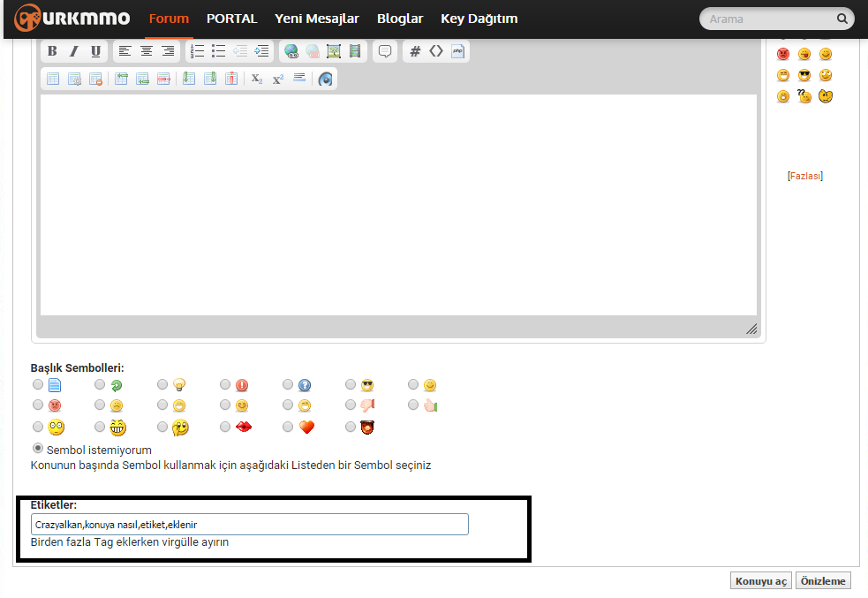Apply superscript formatting
The image size is (868, 598).
click(x=278, y=79)
